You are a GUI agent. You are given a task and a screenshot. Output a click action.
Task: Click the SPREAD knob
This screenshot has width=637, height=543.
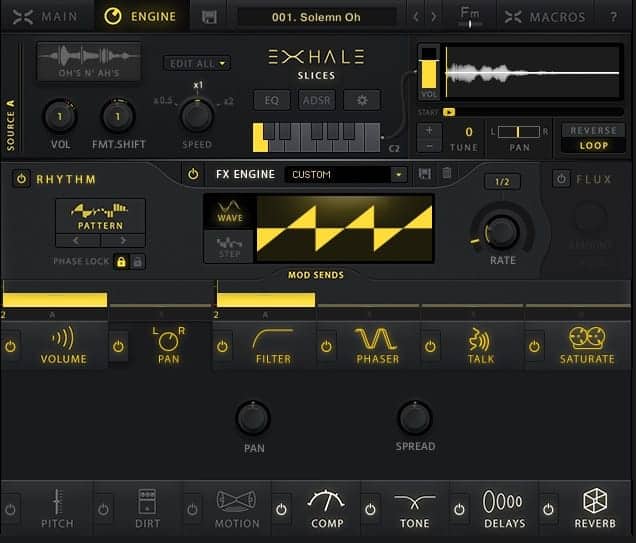415,418
